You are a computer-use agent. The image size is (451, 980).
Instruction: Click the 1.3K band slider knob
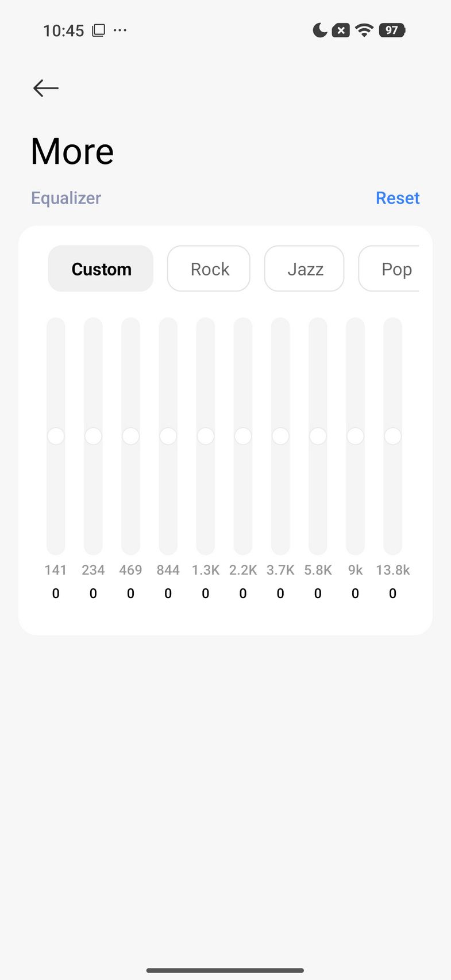206,436
